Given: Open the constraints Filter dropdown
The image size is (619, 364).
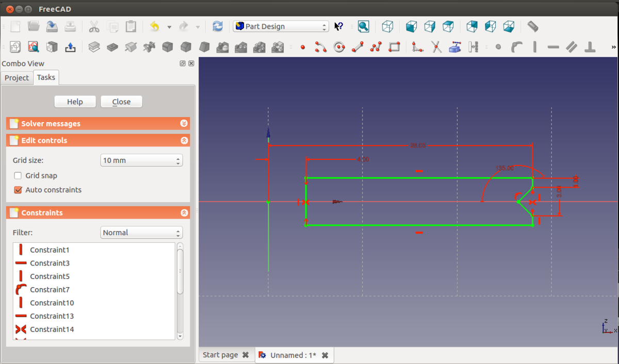Looking at the screenshot, I should (x=141, y=233).
